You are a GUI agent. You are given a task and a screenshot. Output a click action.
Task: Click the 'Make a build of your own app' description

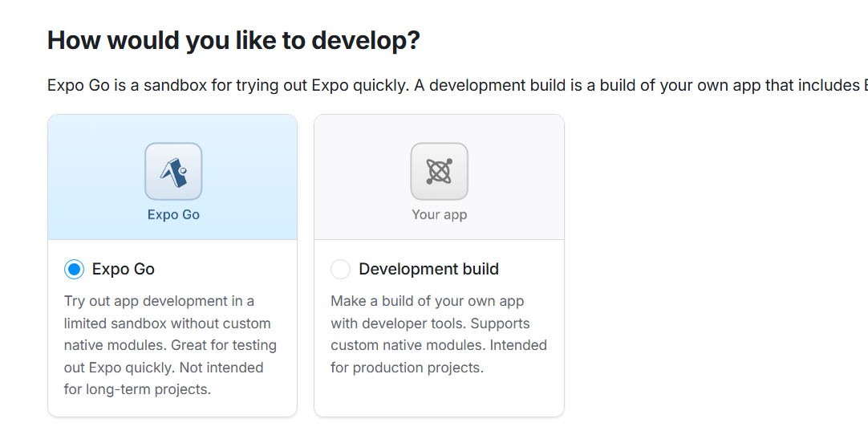click(x=439, y=334)
